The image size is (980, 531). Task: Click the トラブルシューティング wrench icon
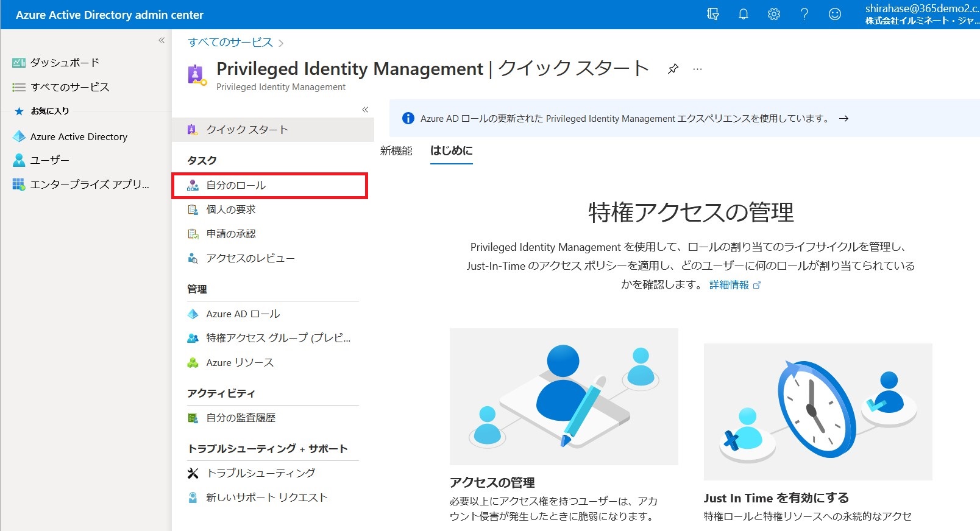(x=193, y=473)
